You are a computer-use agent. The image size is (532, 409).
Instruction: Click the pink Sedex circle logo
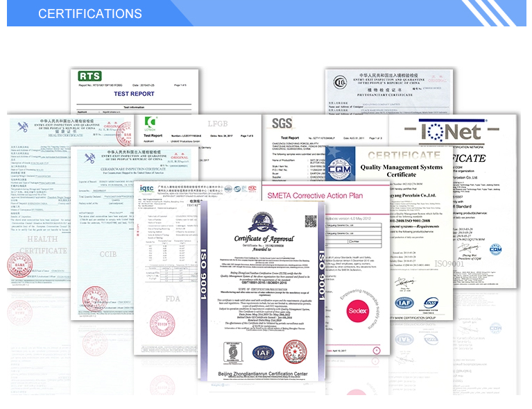357,311
